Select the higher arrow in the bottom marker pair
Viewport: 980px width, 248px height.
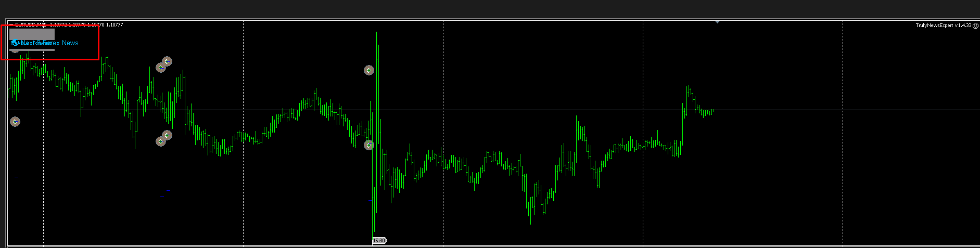[167, 135]
